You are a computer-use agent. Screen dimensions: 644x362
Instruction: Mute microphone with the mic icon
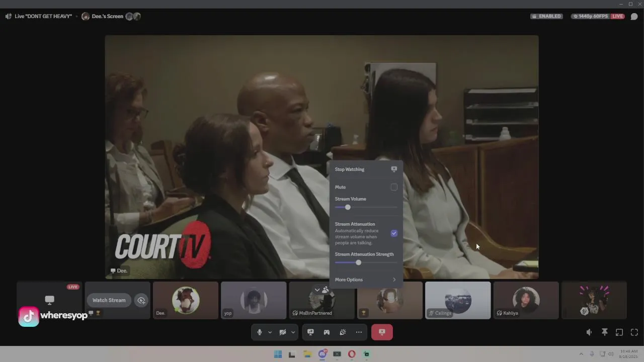[x=260, y=332]
